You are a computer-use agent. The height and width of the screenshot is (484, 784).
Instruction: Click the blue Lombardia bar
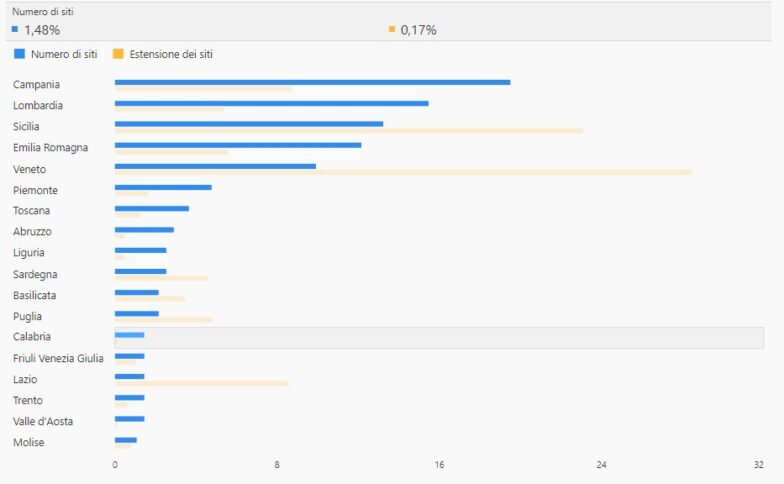tap(271, 103)
